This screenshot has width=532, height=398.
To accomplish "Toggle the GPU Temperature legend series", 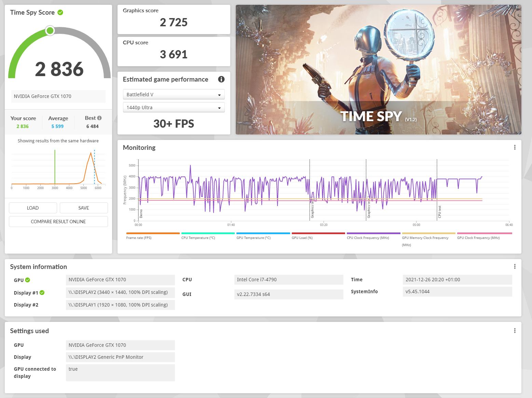I will [263, 236].
